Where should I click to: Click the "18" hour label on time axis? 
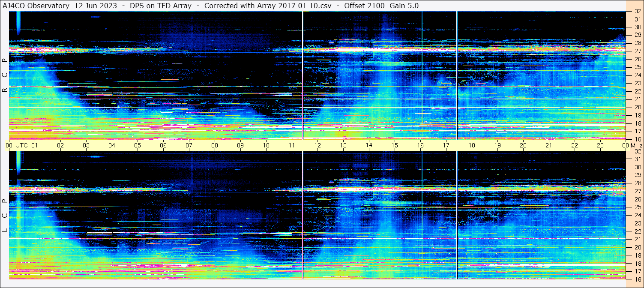click(x=472, y=145)
